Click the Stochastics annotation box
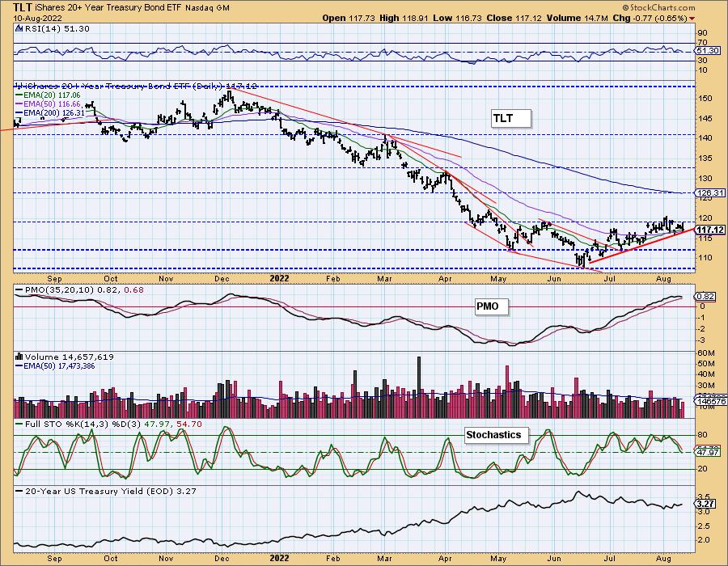The width and height of the screenshot is (728, 566). pyautogui.click(x=497, y=435)
